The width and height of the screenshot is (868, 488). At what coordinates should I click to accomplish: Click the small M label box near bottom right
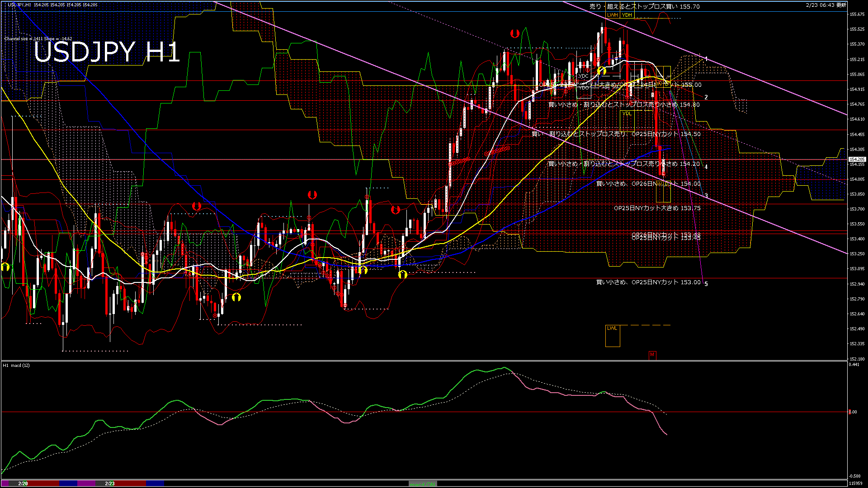click(x=652, y=355)
